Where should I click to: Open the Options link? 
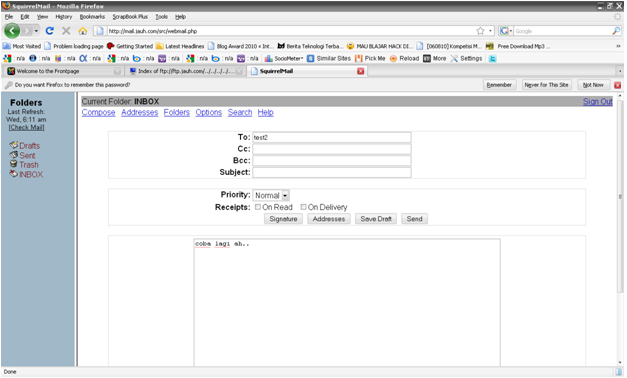208,113
